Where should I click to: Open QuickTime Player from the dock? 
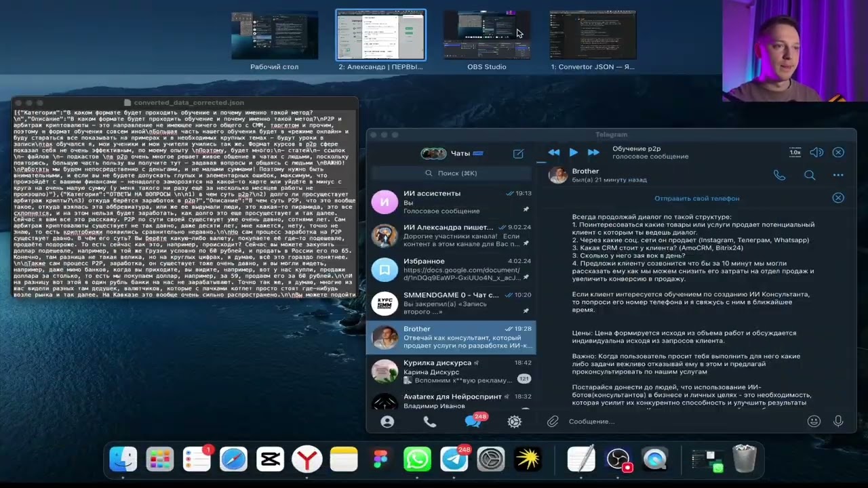pyautogui.click(x=655, y=460)
